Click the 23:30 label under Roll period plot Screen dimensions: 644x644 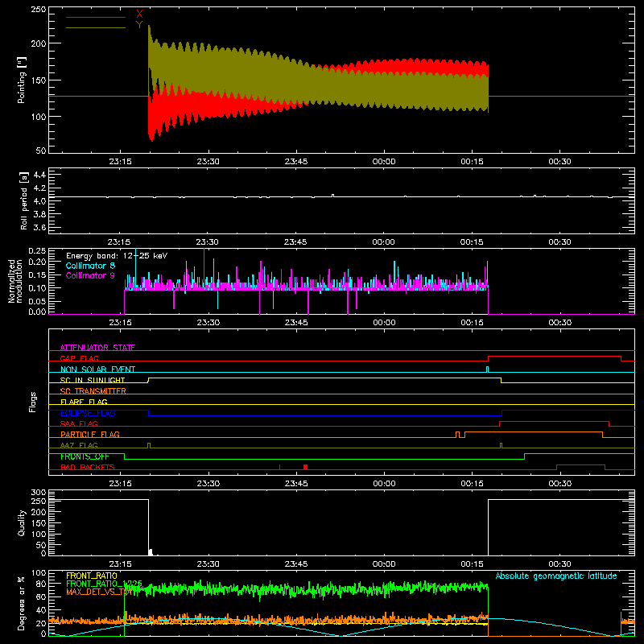208,242
